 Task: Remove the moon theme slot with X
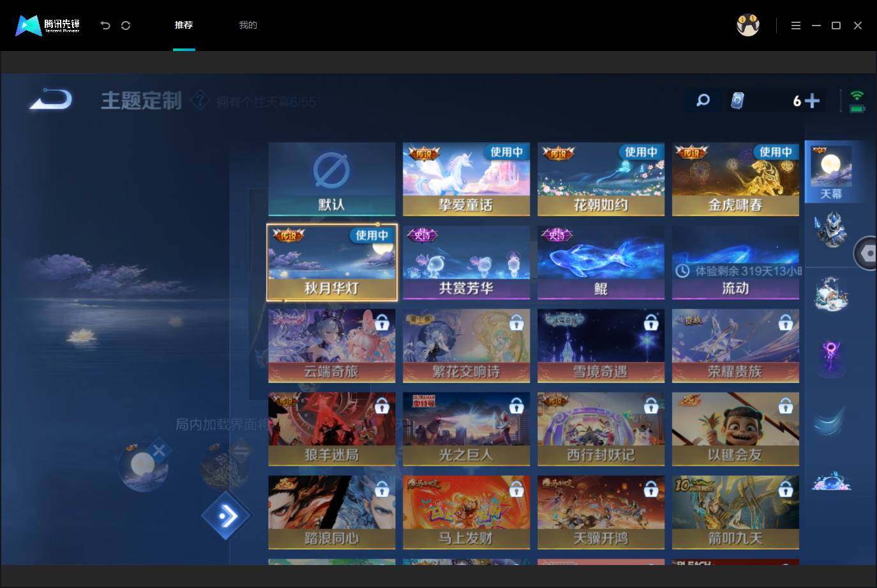click(x=159, y=451)
